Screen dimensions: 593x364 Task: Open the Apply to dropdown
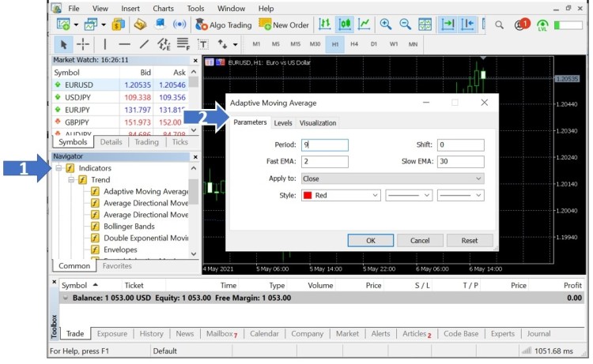click(x=391, y=178)
